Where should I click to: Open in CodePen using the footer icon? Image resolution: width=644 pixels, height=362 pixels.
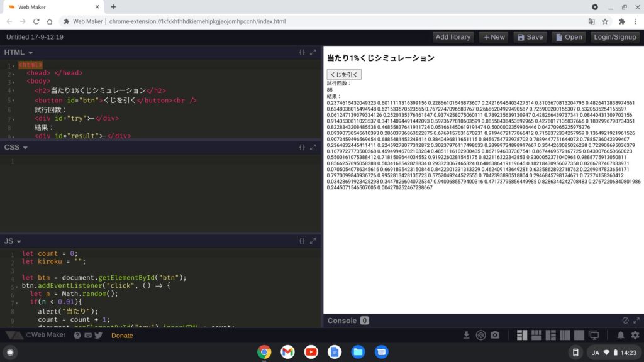tap(480, 336)
